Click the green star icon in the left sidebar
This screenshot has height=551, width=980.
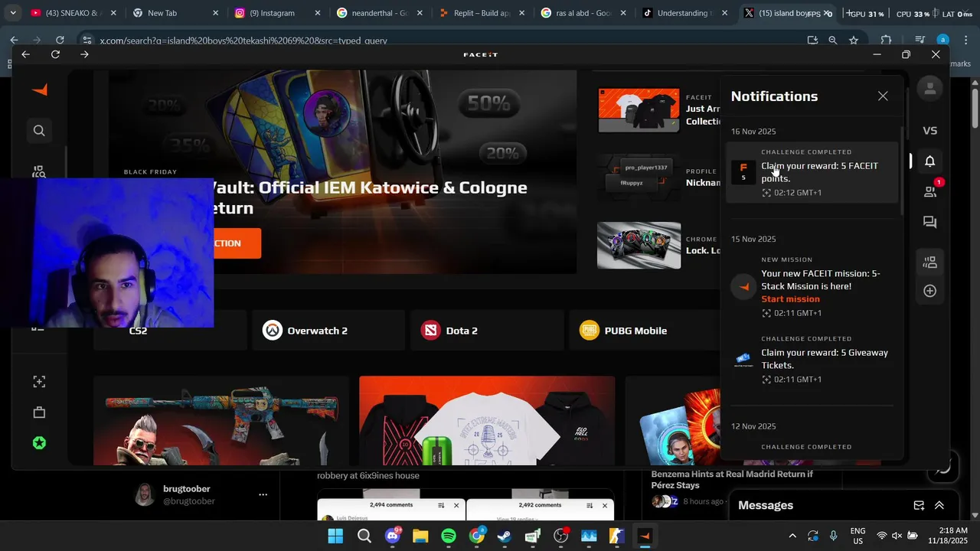point(39,443)
